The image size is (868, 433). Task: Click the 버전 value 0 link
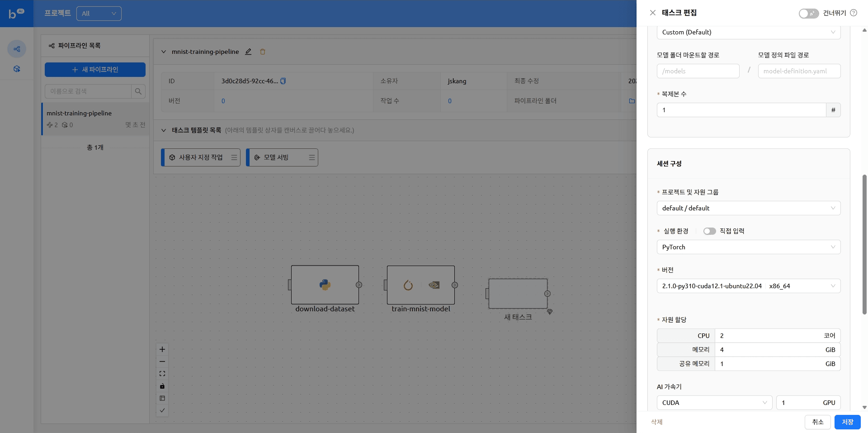coord(223,101)
